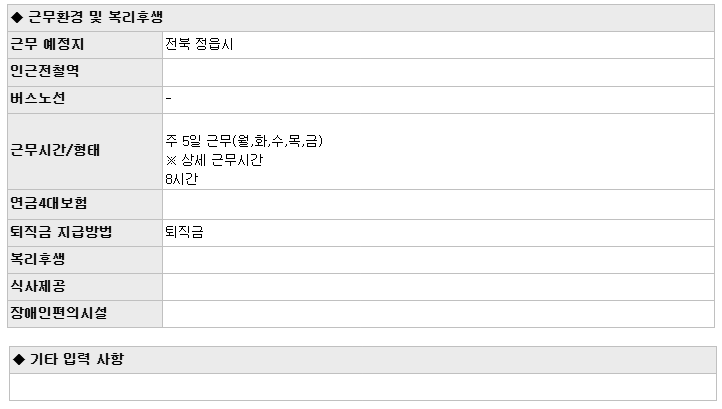Viewport: 722px width, 409px height.
Task: Click the 주 5일 근무(월,화,수,목,금) text
Action: tap(244, 140)
